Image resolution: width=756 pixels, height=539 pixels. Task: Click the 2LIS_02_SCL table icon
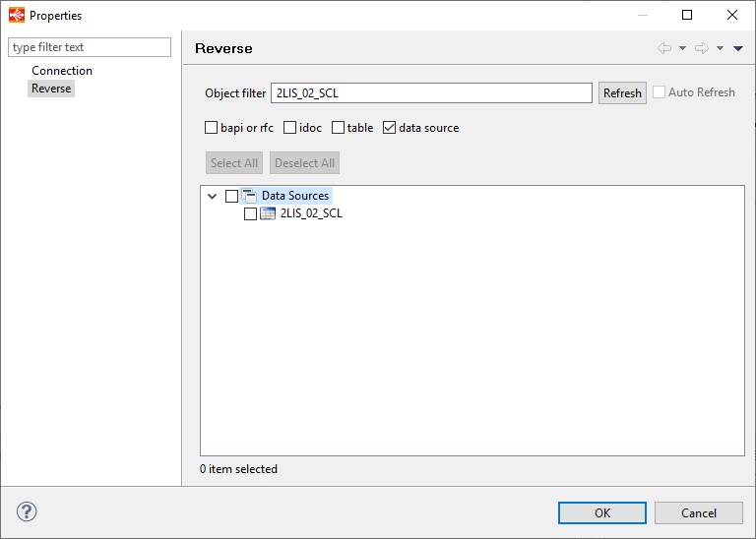[x=268, y=213]
